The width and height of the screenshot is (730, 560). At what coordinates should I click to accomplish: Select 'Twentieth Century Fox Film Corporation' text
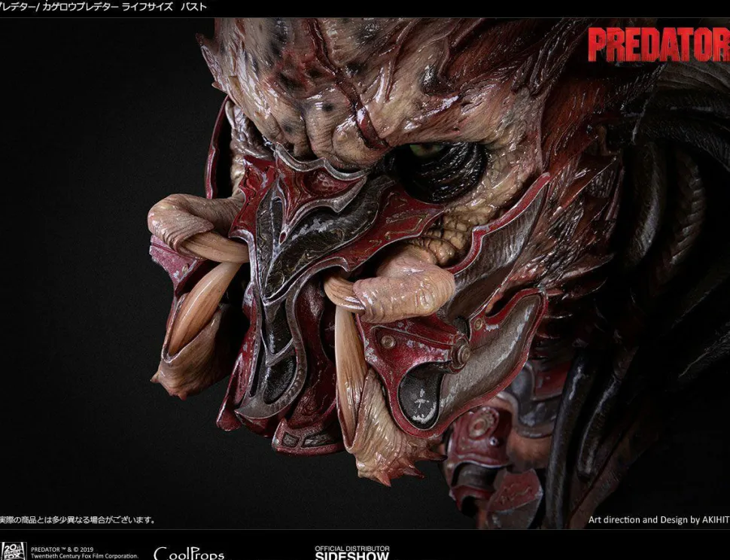click(84, 555)
